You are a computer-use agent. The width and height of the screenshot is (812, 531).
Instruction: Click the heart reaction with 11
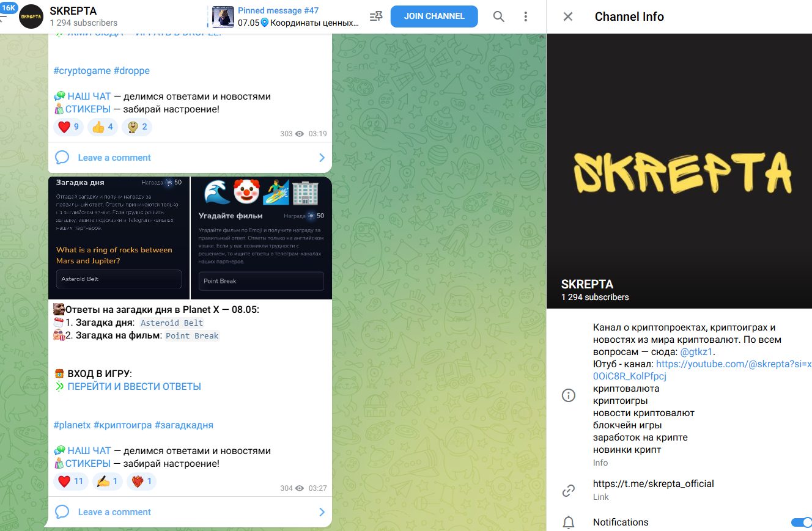click(x=71, y=482)
